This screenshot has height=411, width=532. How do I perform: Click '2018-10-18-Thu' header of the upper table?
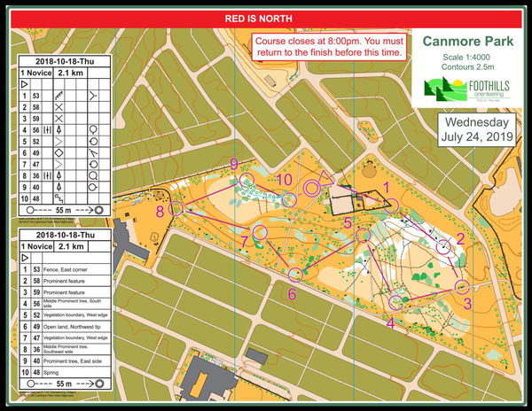pos(65,62)
